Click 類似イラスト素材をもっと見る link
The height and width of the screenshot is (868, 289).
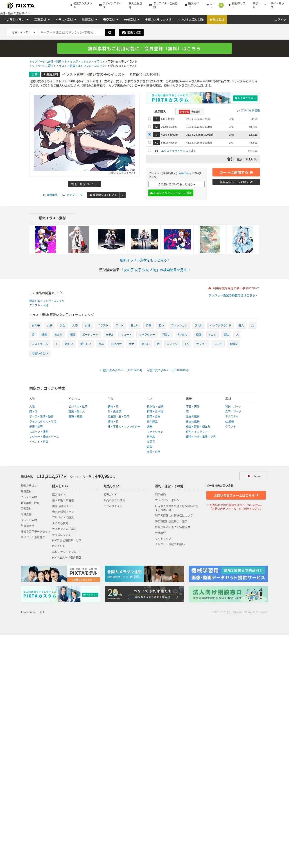144,260
